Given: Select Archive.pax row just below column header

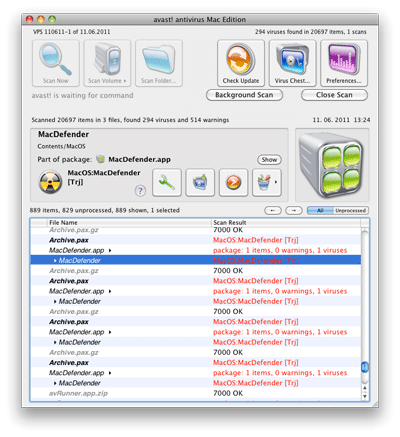Looking at the screenshot, I should tap(196, 240).
